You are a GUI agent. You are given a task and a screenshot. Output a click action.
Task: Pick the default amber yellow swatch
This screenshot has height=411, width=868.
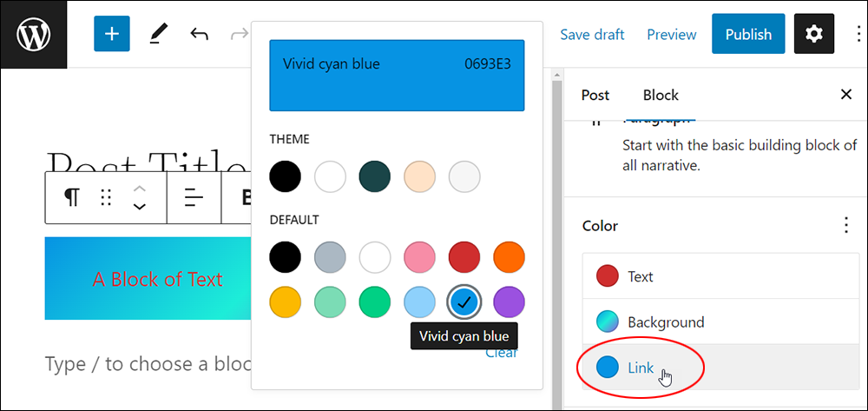(285, 302)
